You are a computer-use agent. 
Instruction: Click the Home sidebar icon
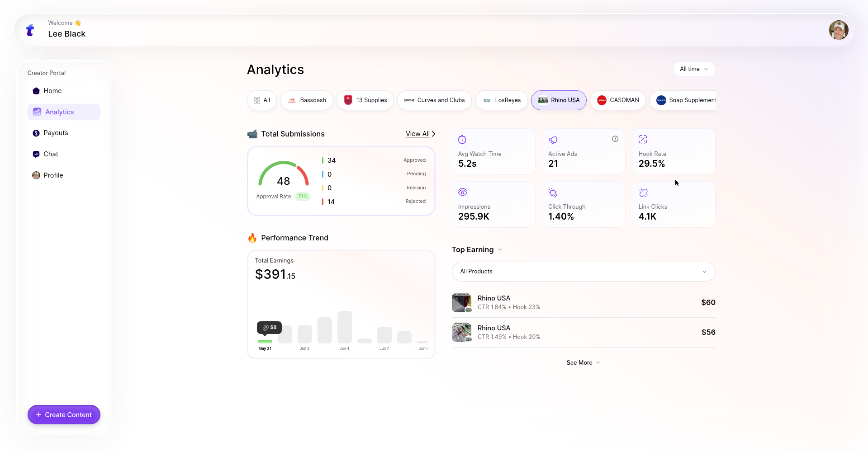(36, 91)
